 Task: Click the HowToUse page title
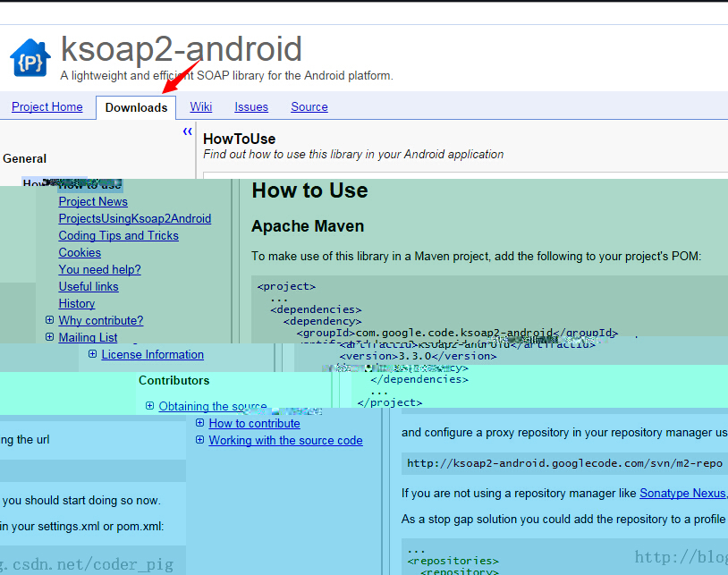tap(239, 139)
